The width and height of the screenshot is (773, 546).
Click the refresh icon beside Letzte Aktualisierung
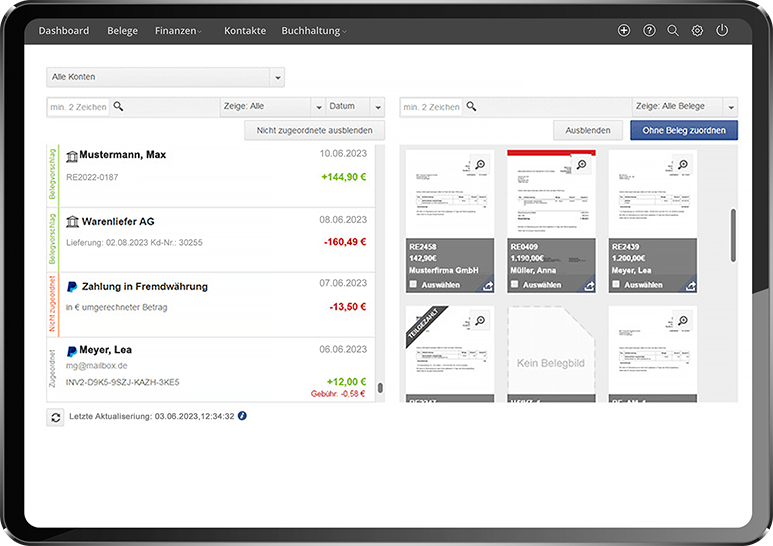coord(55,417)
